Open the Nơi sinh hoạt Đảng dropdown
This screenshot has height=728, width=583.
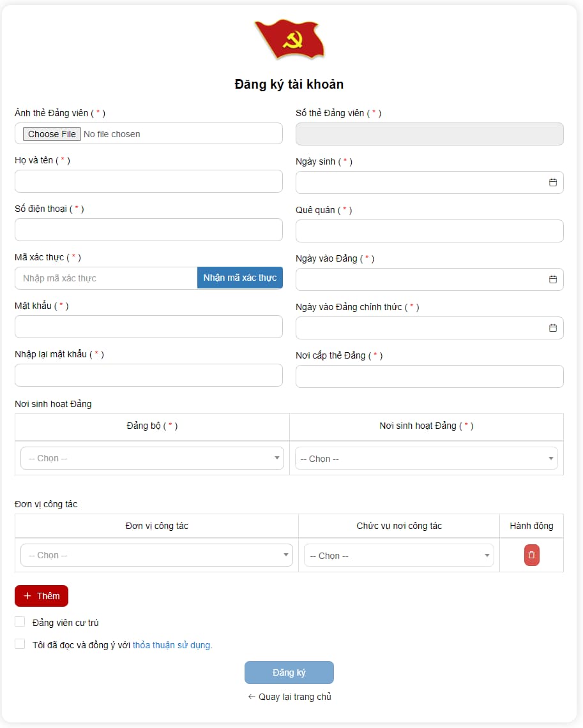pos(426,459)
